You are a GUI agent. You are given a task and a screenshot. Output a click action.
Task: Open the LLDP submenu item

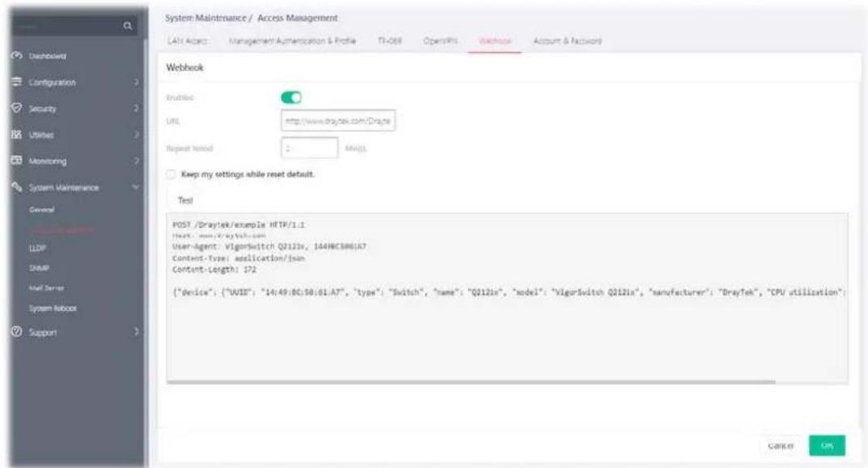[38, 249]
